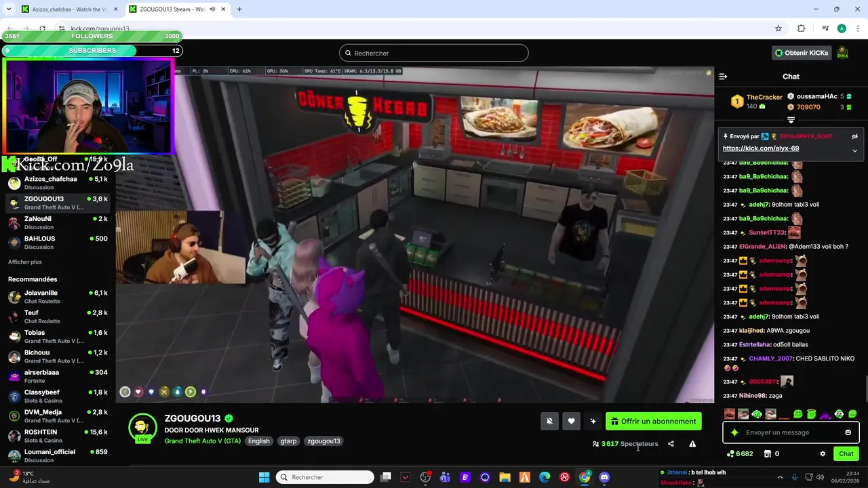Image resolution: width=868 pixels, height=488 pixels.
Task: Open emoji picker in chat message box
Action: (848, 432)
